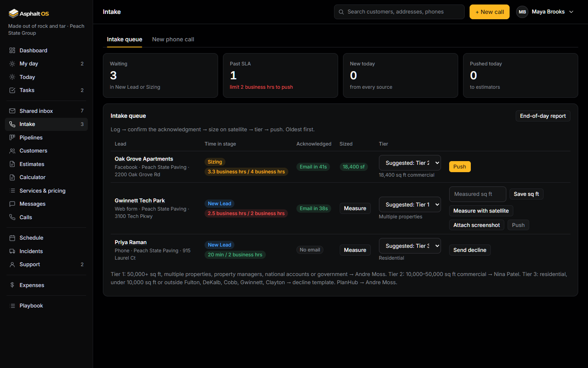588x368 pixels.
Task: Open the Tasks checklist icon
Action: [12, 90]
